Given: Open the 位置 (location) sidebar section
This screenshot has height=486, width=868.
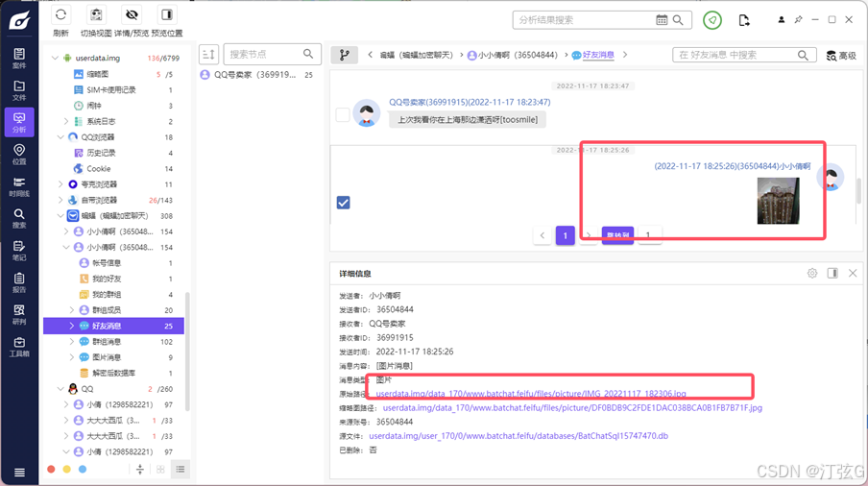Looking at the screenshot, I should (x=19, y=155).
